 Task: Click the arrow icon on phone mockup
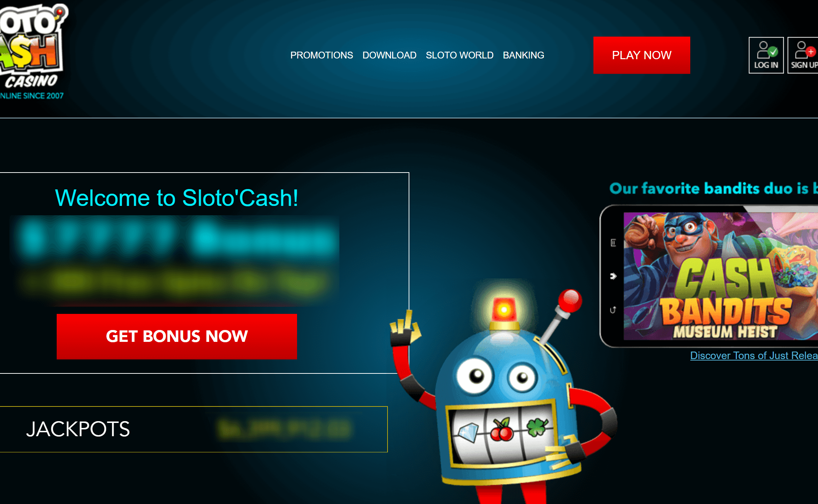[613, 276]
